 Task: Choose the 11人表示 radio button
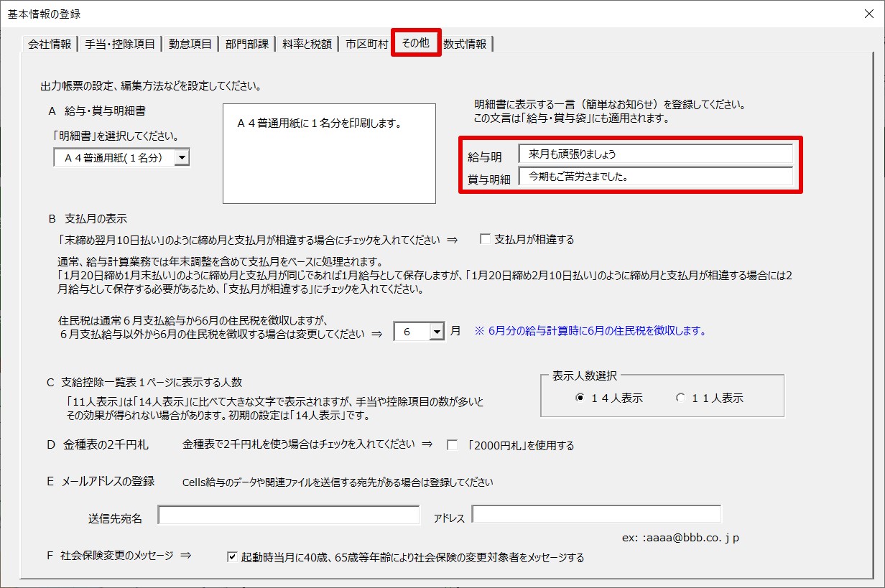680,398
